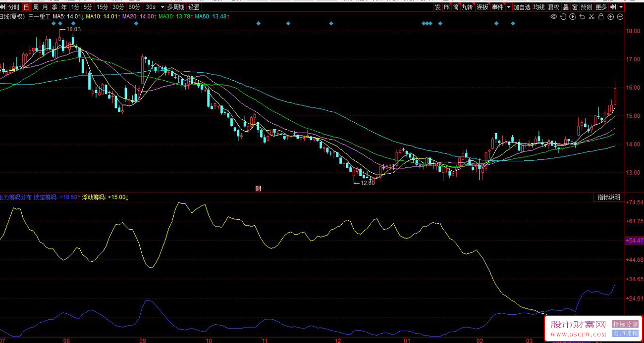
Task: Switch to the 分时 intraday tab
Action: 14,7
